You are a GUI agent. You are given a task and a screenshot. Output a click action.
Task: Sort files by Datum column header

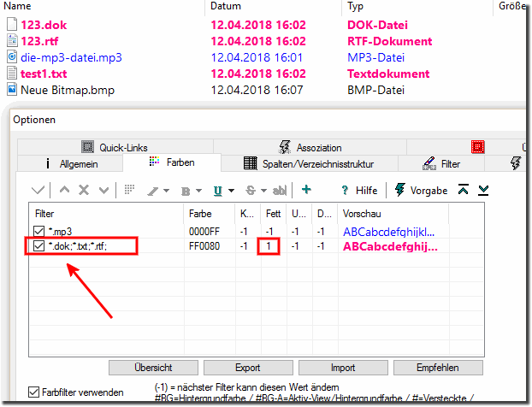click(x=226, y=6)
